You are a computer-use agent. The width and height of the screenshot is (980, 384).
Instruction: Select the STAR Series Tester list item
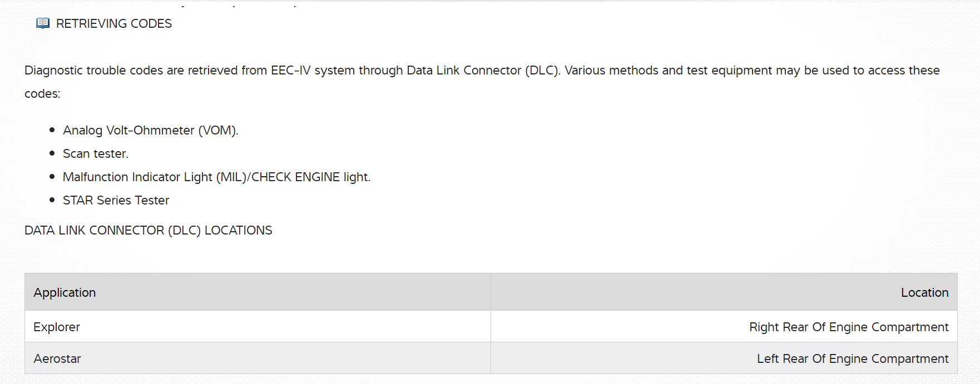[116, 201]
